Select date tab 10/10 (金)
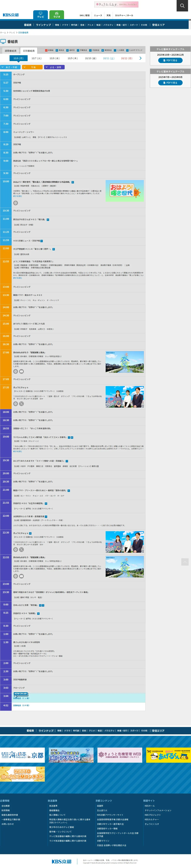The image size is (191, 868). point(91,58)
